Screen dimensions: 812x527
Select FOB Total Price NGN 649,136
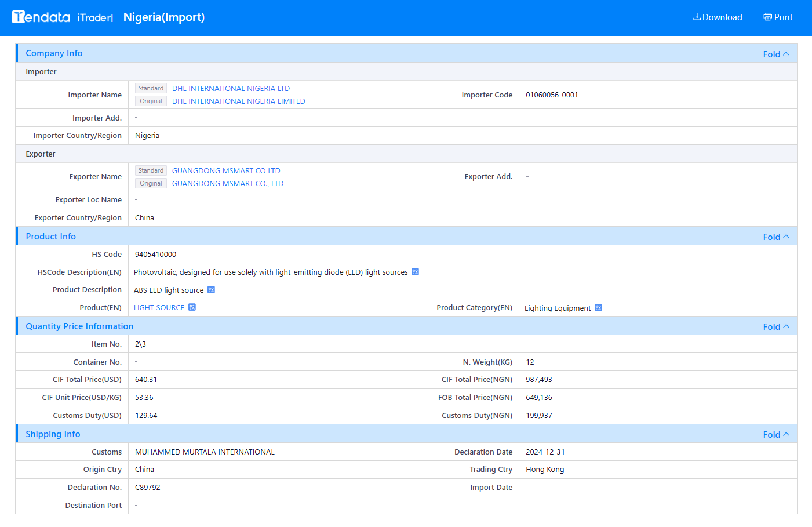pyautogui.click(x=539, y=398)
